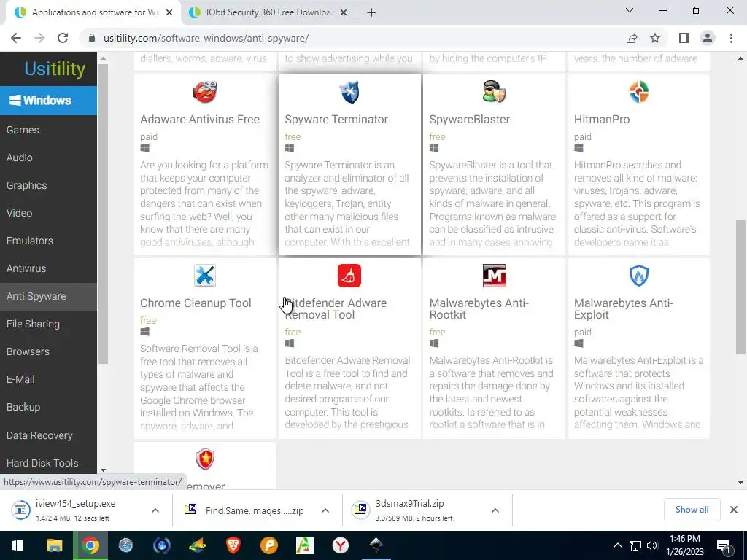Viewport: 747px width, 560px height.
Task: Open the action center notifications icon
Action: pyautogui.click(x=724, y=545)
